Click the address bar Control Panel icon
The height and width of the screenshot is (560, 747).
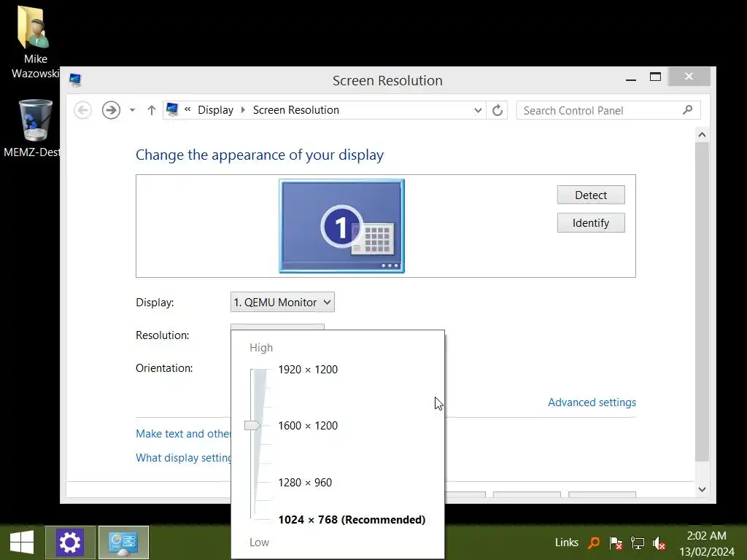coord(172,110)
